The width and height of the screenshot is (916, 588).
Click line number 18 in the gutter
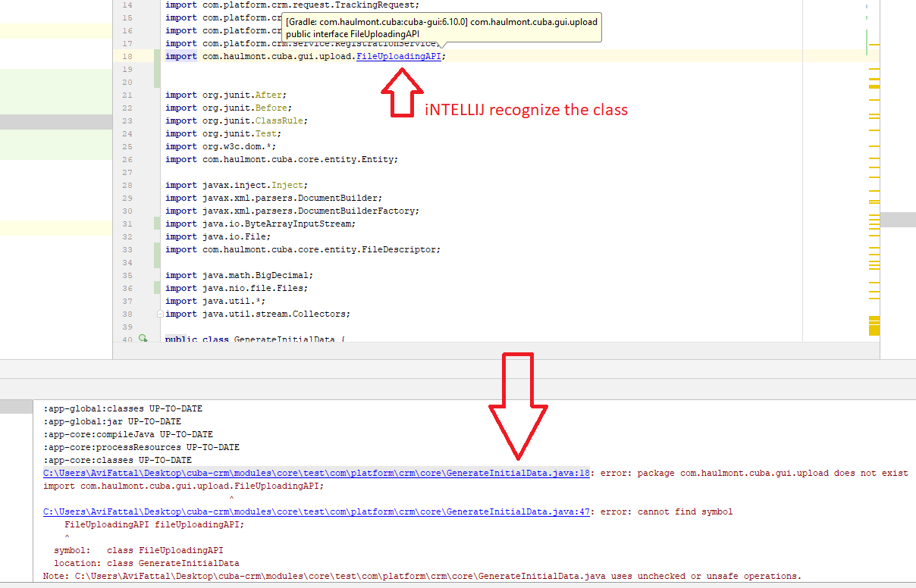[x=126, y=56]
